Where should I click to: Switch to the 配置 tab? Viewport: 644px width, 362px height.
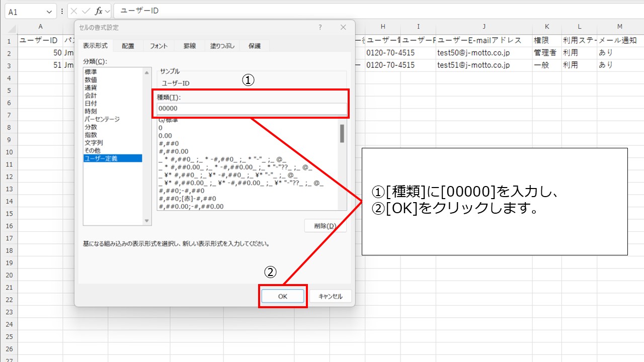tap(128, 46)
